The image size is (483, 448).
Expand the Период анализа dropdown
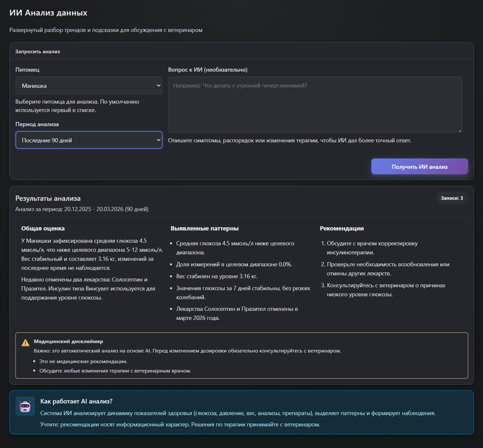tap(89, 140)
